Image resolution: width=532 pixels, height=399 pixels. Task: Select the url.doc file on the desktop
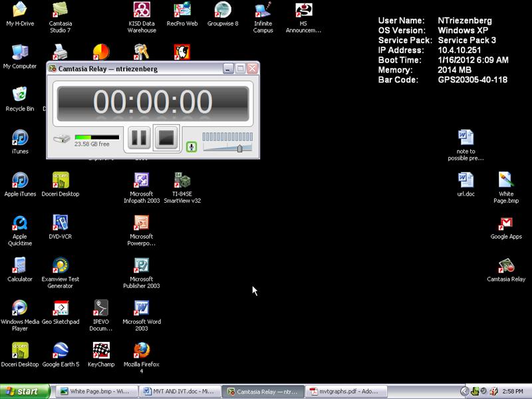point(466,185)
